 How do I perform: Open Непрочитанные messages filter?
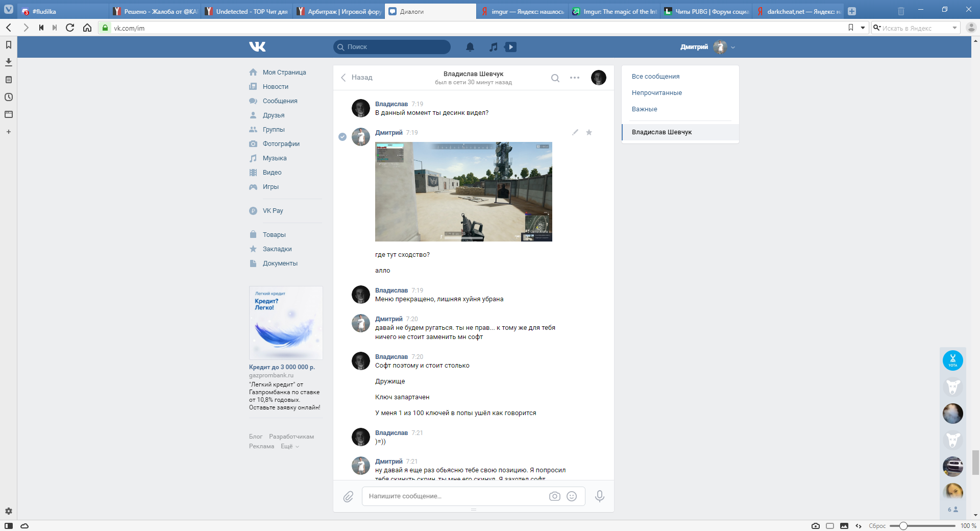(x=656, y=93)
